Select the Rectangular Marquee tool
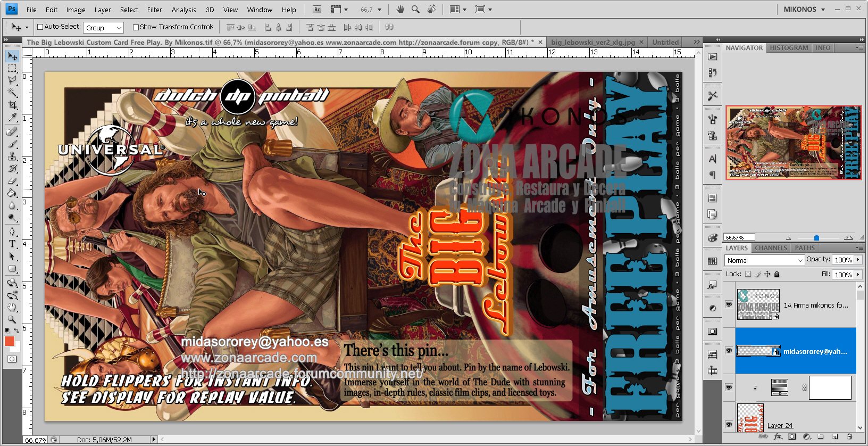The height and width of the screenshot is (446, 868). pyautogui.click(x=12, y=69)
